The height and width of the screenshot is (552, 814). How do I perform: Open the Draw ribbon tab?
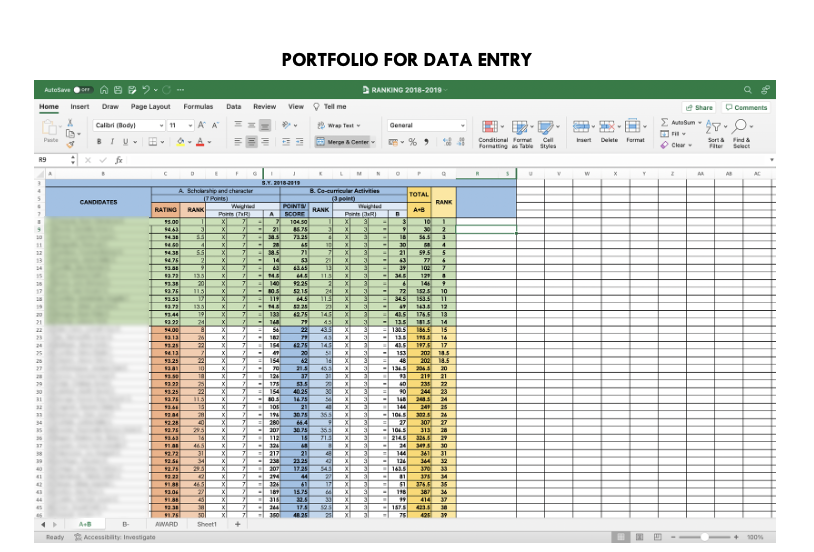click(x=110, y=106)
